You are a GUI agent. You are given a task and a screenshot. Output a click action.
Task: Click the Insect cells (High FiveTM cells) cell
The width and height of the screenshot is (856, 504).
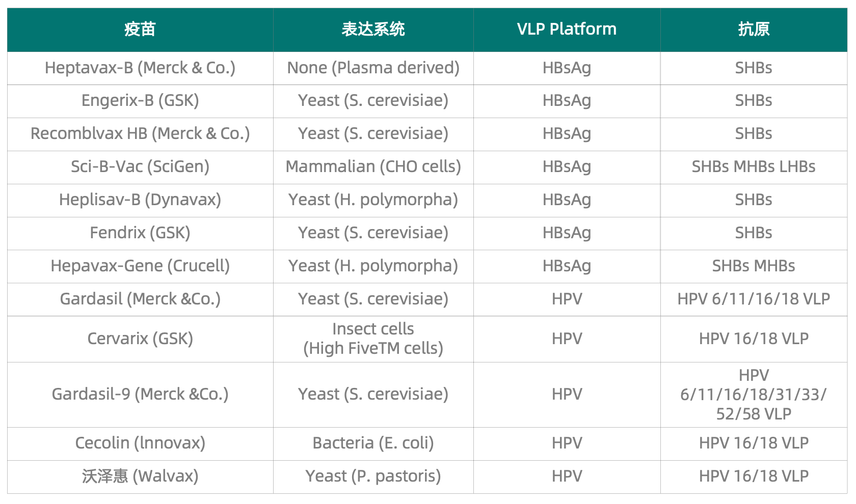[373, 339]
